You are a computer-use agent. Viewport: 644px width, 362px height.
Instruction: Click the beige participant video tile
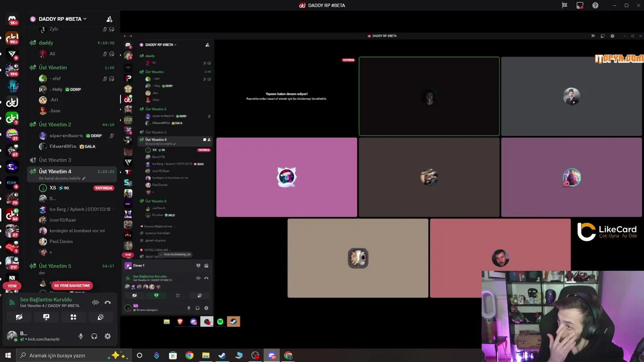click(x=358, y=258)
